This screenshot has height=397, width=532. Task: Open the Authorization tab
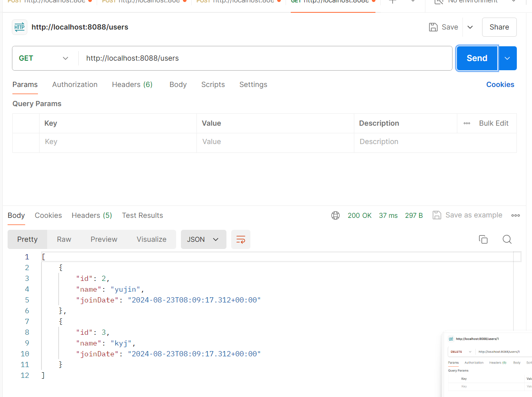(x=75, y=85)
